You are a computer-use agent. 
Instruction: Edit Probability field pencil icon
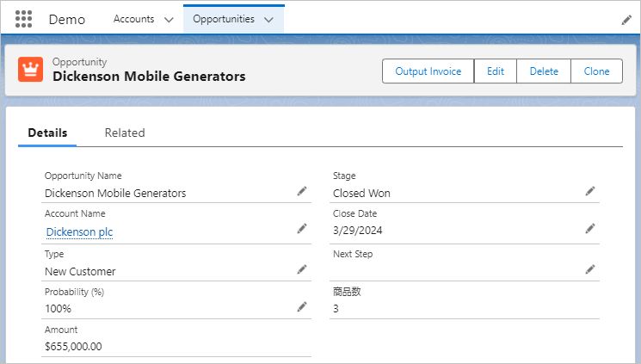tap(302, 306)
